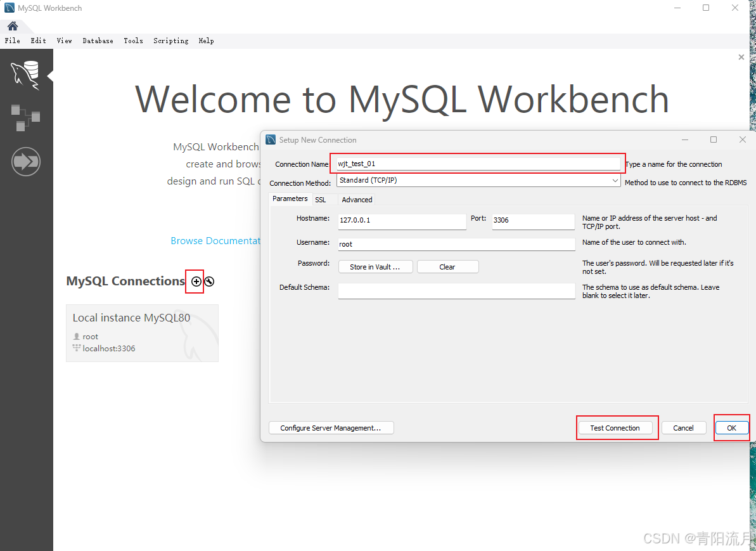Click the Port field
This screenshot has width=756, height=551.
533,221
